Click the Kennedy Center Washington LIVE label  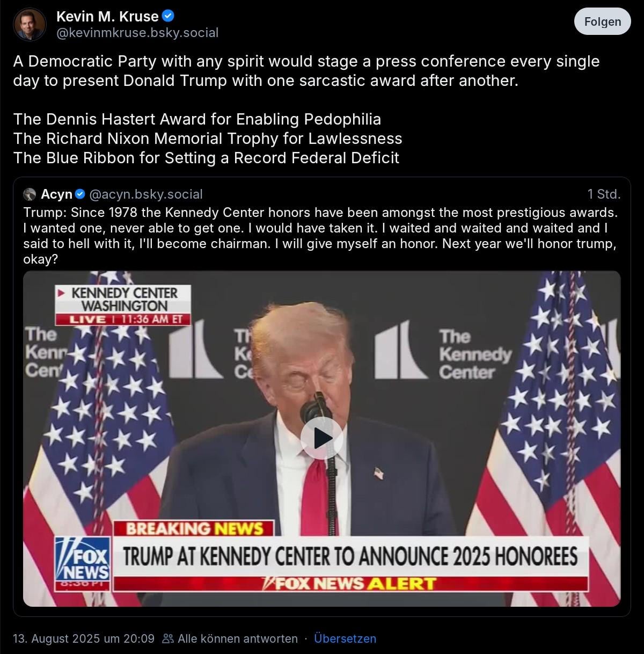[123, 305]
